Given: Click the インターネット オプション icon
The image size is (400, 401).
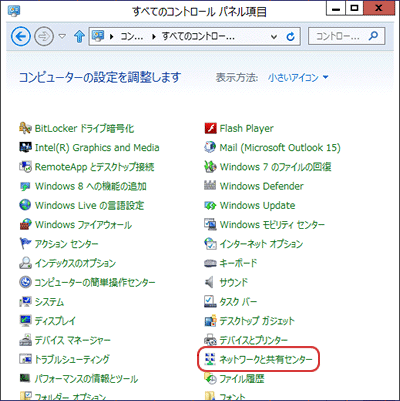Looking at the screenshot, I should (x=210, y=244).
